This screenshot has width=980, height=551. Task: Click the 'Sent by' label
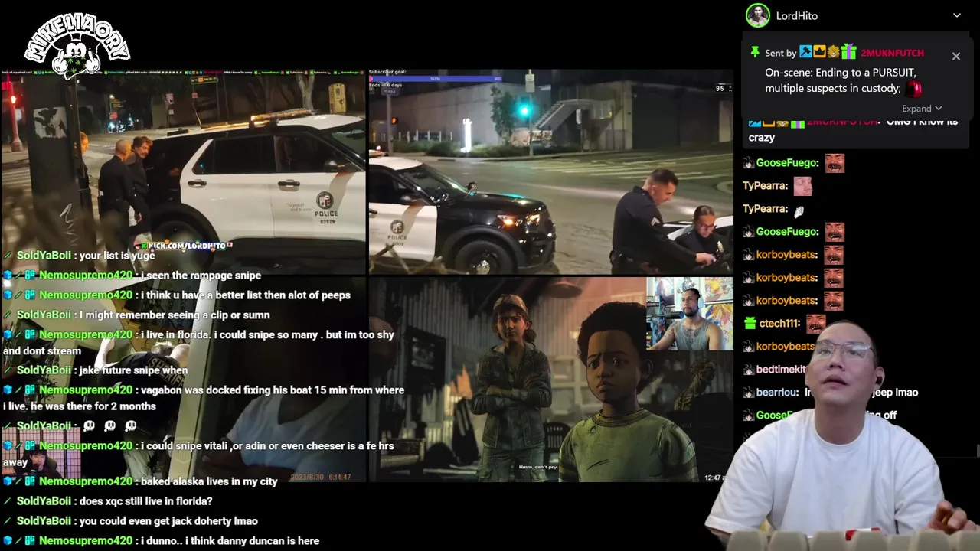coord(781,53)
